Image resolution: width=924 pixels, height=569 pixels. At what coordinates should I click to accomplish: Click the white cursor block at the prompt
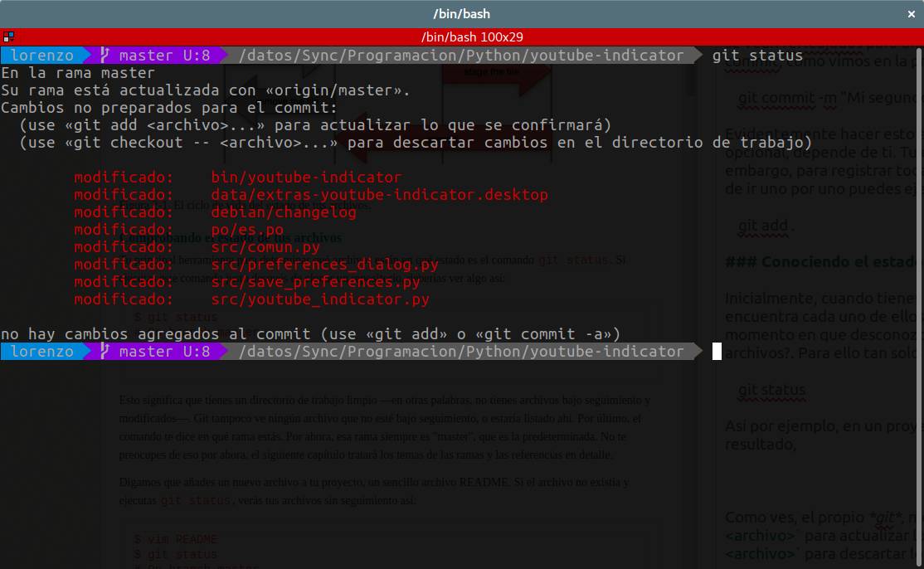pyautogui.click(x=717, y=352)
